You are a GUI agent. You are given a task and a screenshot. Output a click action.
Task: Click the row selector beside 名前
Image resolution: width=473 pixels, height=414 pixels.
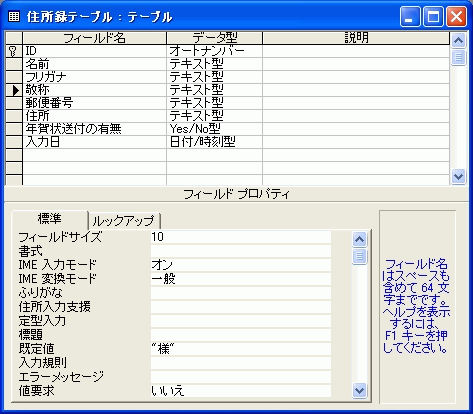[x=14, y=64]
